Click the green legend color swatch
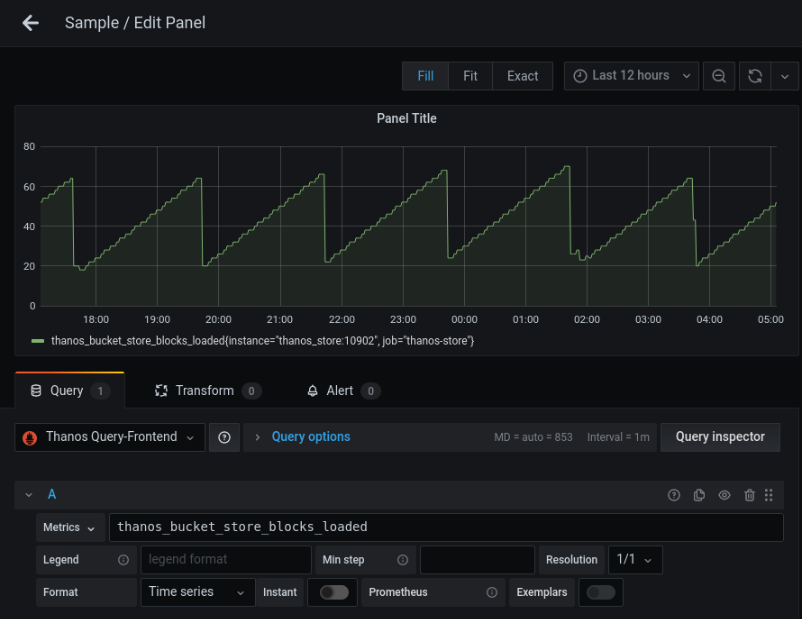This screenshot has height=619, width=802. pos(37,341)
